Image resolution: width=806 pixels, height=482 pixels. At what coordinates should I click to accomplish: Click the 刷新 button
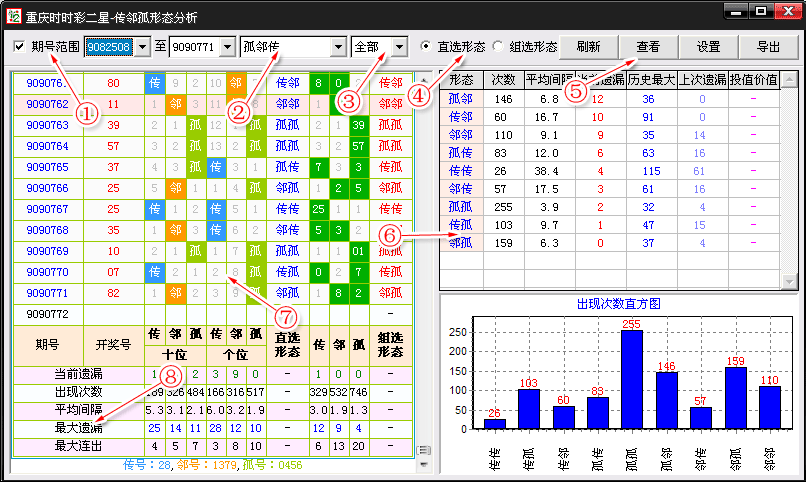588,47
